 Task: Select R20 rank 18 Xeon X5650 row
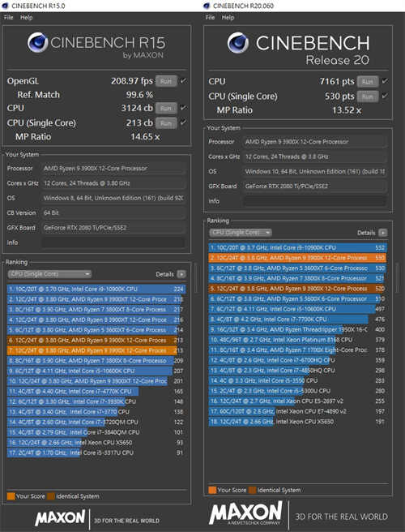pyautogui.click(x=297, y=422)
